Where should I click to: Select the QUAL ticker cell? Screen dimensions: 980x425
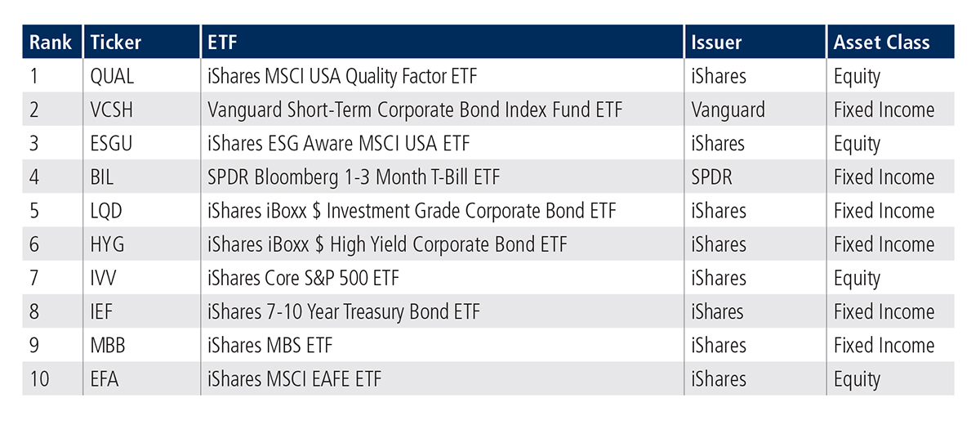click(x=113, y=77)
